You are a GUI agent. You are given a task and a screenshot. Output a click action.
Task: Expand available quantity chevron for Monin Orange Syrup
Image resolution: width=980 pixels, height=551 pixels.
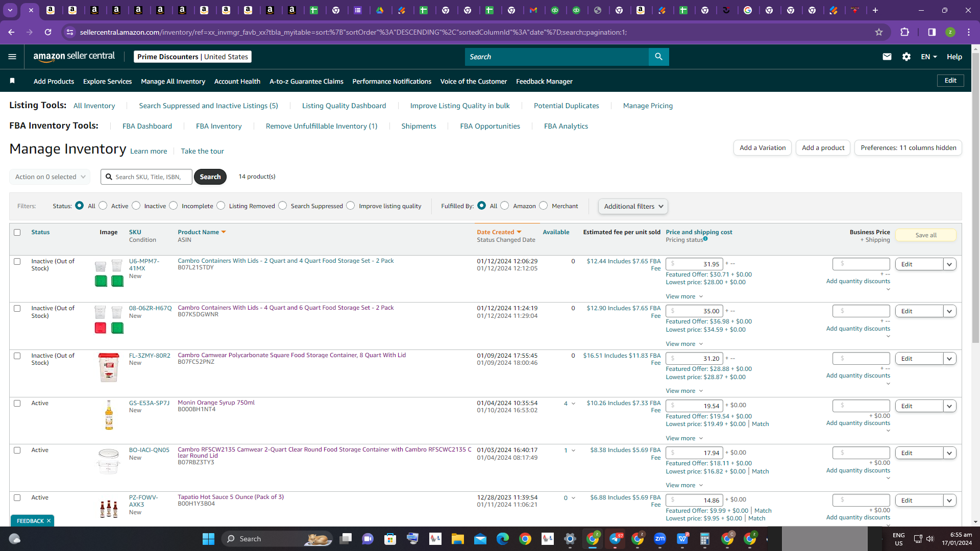[x=573, y=404]
